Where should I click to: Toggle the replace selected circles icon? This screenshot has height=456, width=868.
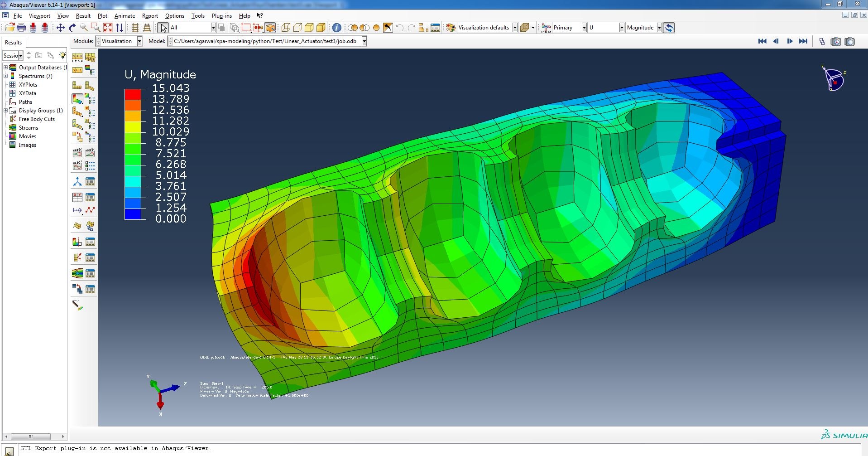coord(353,28)
